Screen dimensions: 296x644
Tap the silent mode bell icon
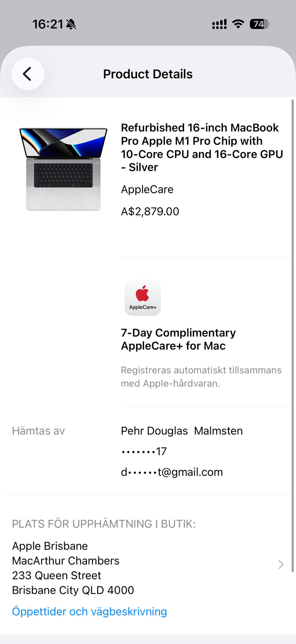pyautogui.click(x=71, y=24)
